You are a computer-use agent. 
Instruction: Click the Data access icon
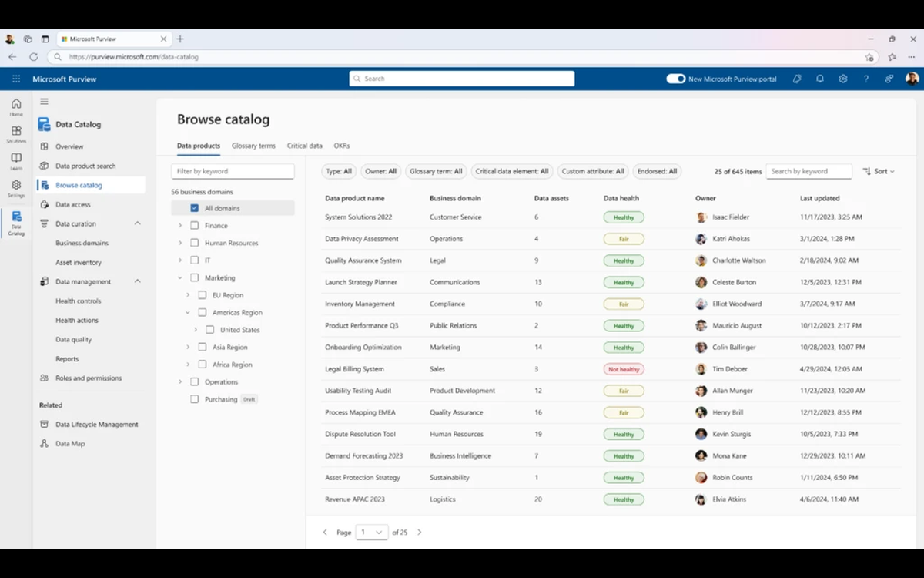click(44, 204)
